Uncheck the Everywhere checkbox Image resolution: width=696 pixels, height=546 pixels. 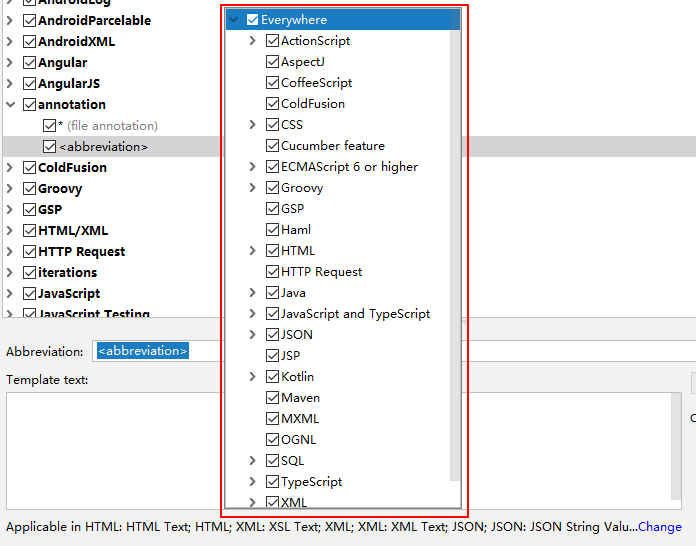point(252,20)
